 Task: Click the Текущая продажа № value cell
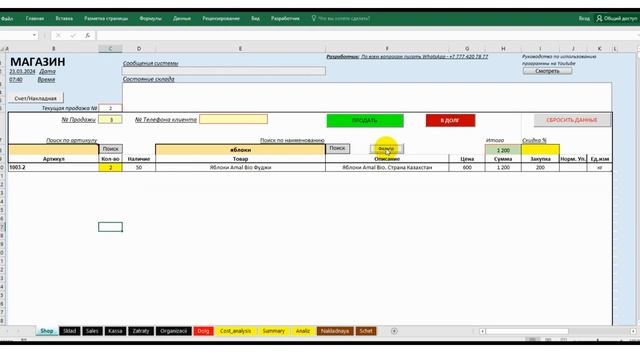[x=110, y=108]
